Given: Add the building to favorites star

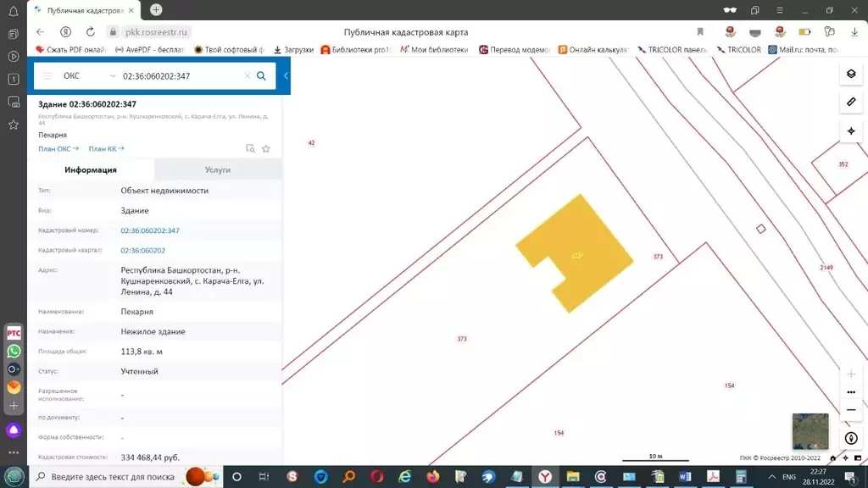Looking at the screenshot, I should click(266, 148).
